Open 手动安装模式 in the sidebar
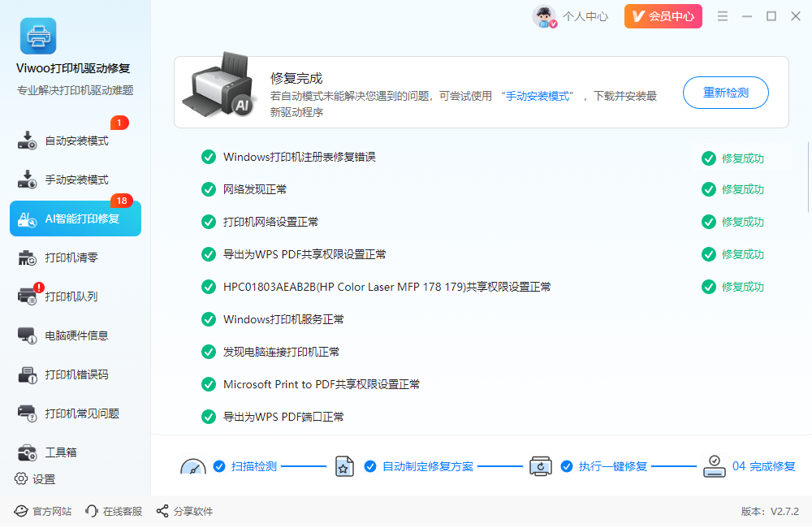Viewport: 812px width, 528px height. 75,180
